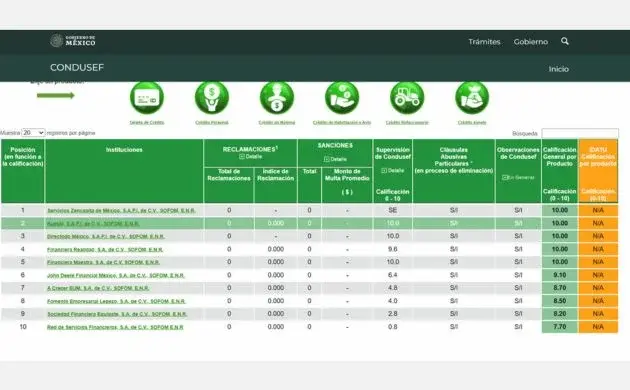Open Directodo México institution link
The image size is (630, 390).
pos(106,236)
